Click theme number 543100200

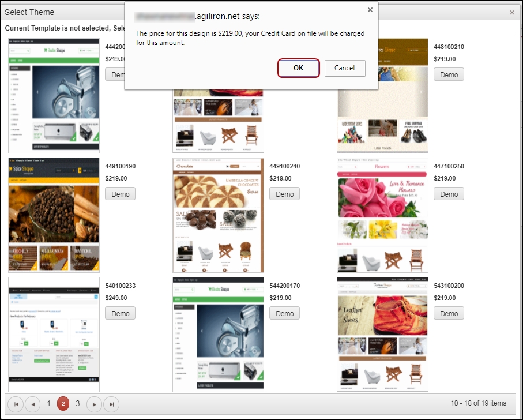(449, 286)
